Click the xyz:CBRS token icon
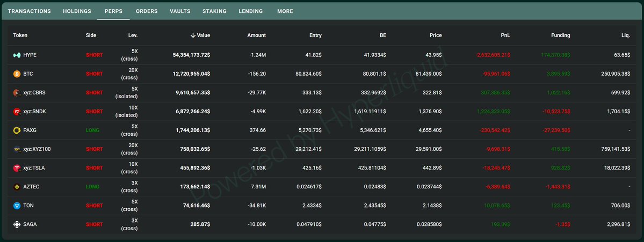This screenshot has height=242, width=644. 17,93
